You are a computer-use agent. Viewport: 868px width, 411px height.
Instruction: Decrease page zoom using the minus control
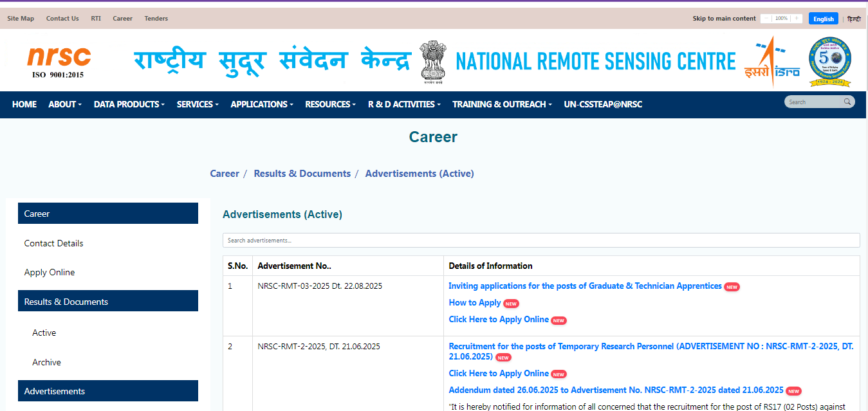tap(764, 18)
